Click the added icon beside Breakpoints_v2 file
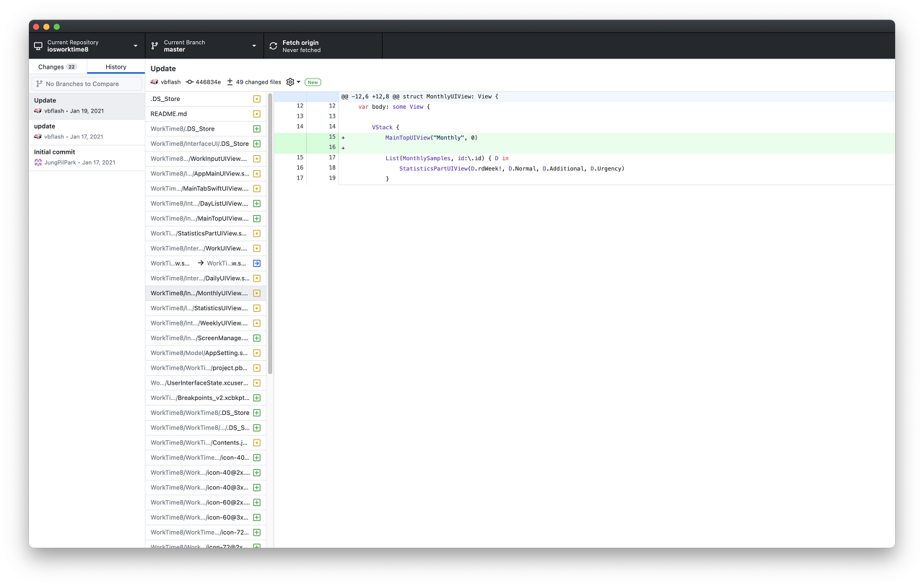Screen dimensions: 924x586 (257, 398)
